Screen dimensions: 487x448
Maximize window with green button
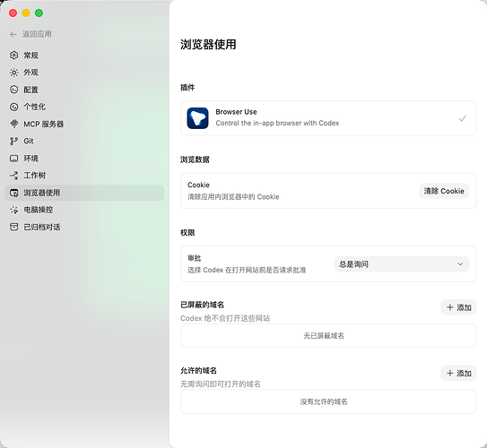[39, 13]
